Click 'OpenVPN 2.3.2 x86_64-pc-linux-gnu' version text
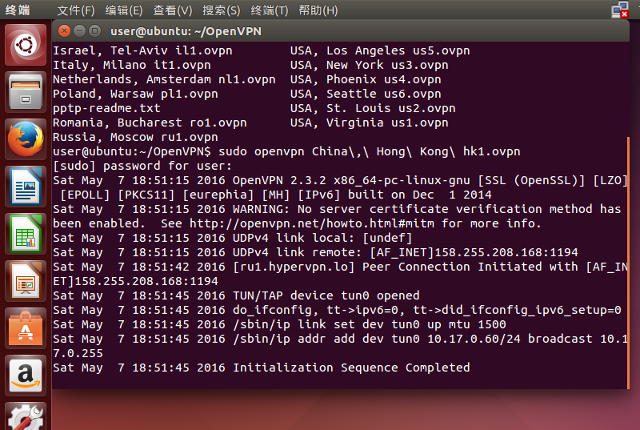Image resolution: width=640 pixels, height=430 pixels. (351, 180)
